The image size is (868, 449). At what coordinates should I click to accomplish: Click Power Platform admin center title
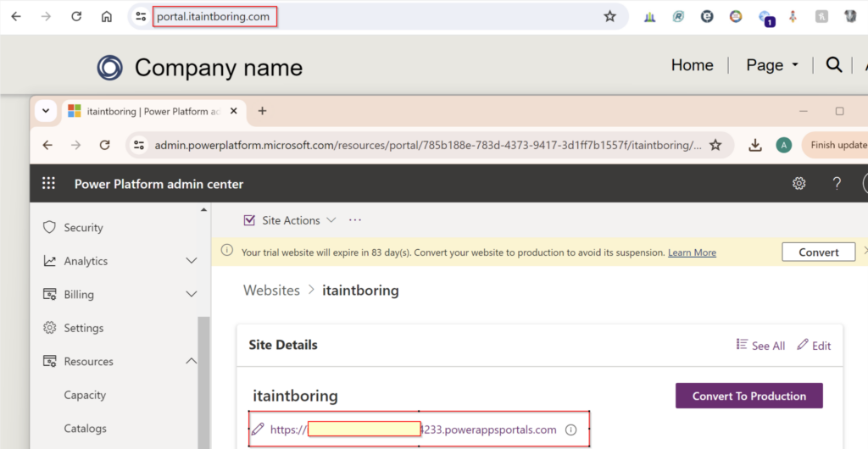159,184
